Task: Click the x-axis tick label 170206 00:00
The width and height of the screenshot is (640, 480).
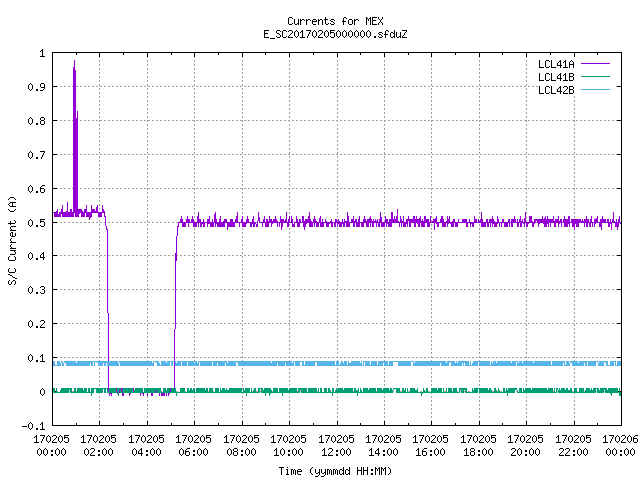Action: click(x=620, y=446)
